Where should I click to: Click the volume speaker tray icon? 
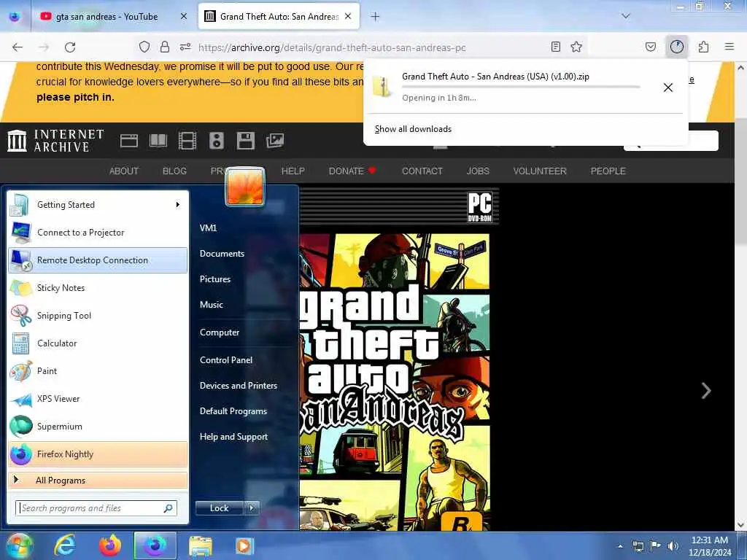click(x=673, y=545)
